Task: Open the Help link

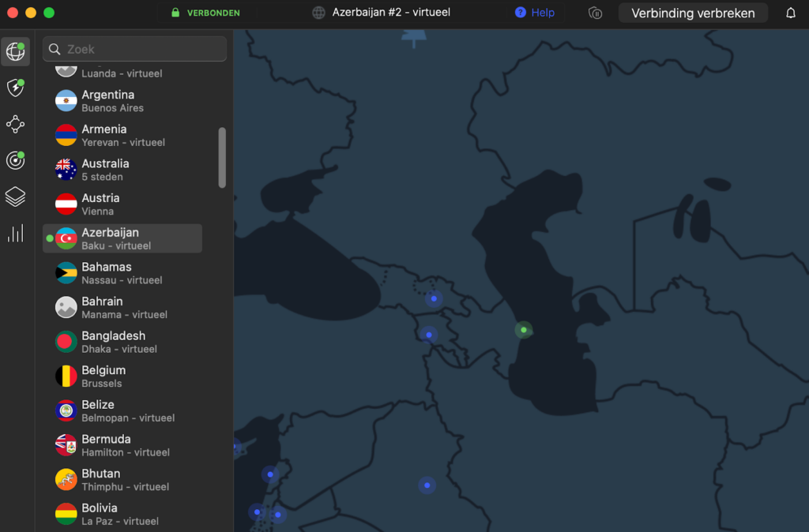Action: (543, 13)
